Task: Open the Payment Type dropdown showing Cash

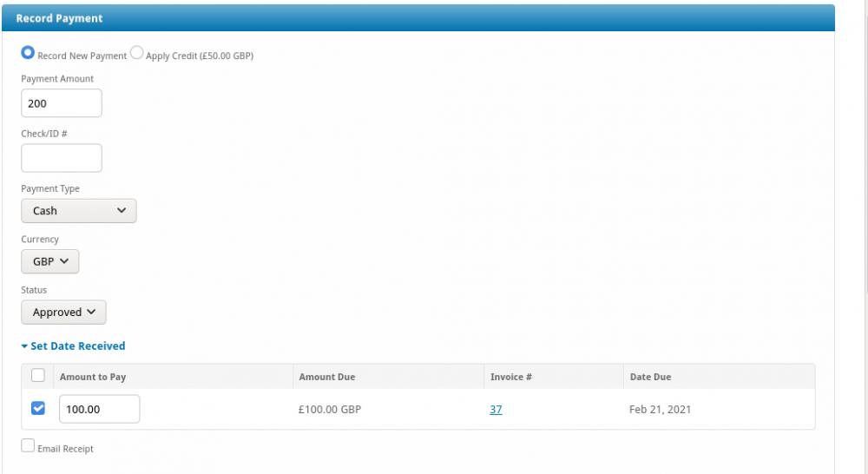Action: click(x=79, y=211)
